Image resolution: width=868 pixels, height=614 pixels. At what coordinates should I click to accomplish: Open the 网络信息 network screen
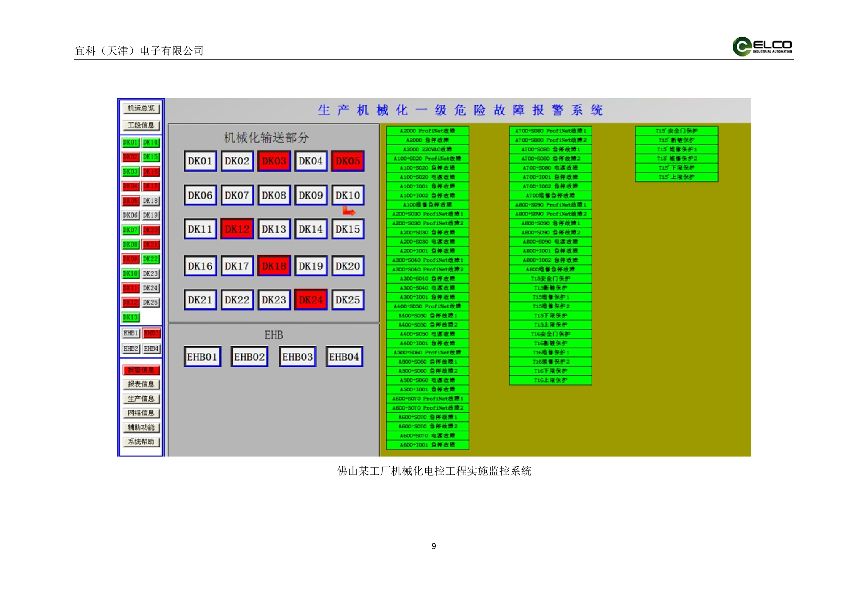click(141, 413)
